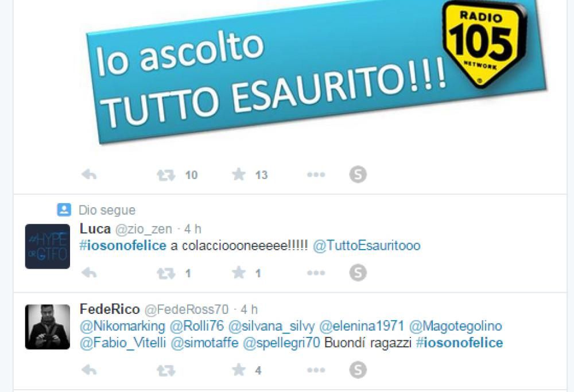This screenshot has width=574, height=392.
Task: Open the #iosonofelice hashtag in Luca's tweet
Action: [x=123, y=245]
